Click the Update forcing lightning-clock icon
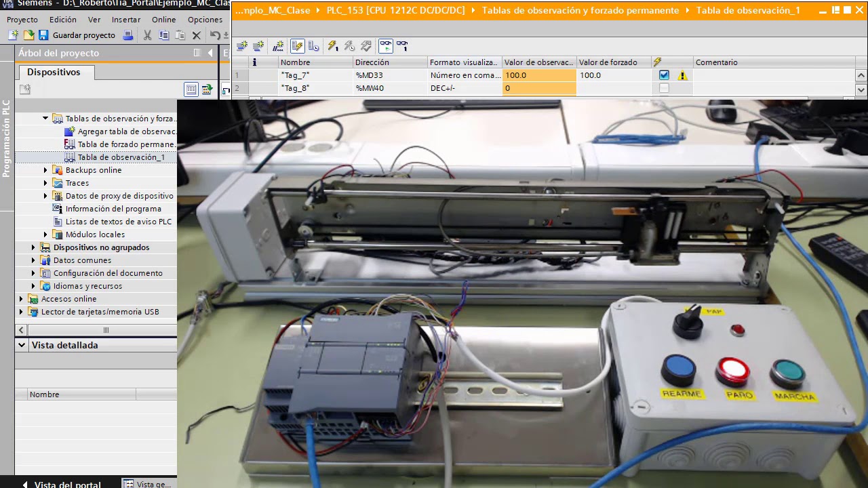The height and width of the screenshot is (488, 868). tap(349, 46)
